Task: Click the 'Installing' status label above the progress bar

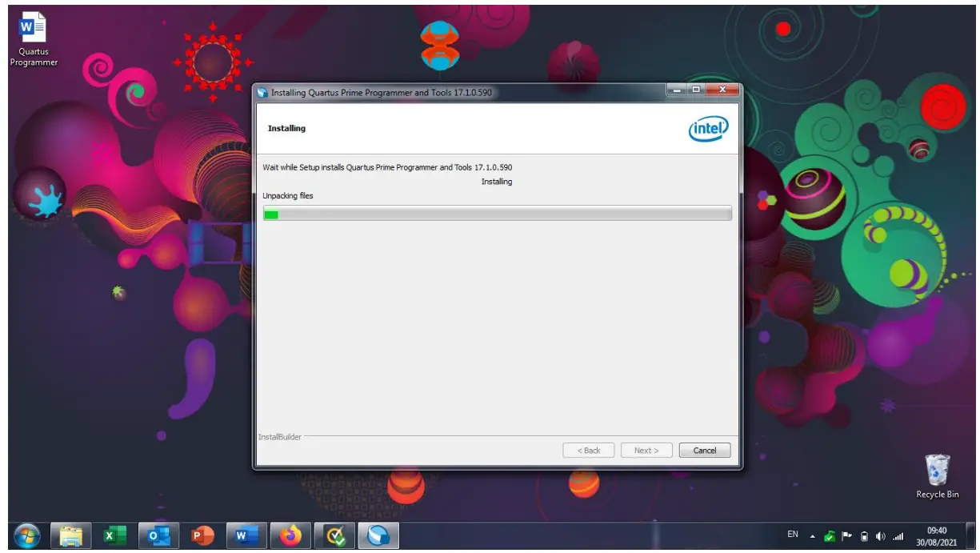Action: coord(497,182)
